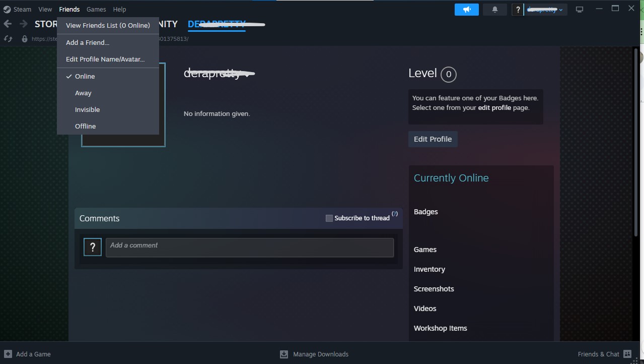Expand the derapretty profile name dropdown

219,74
